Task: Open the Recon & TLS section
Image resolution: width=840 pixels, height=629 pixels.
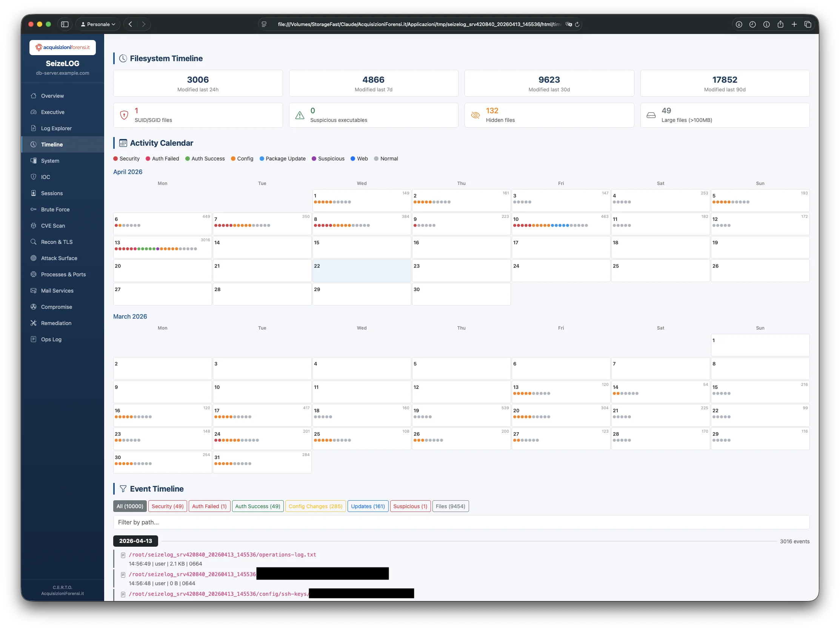Action: tap(57, 242)
